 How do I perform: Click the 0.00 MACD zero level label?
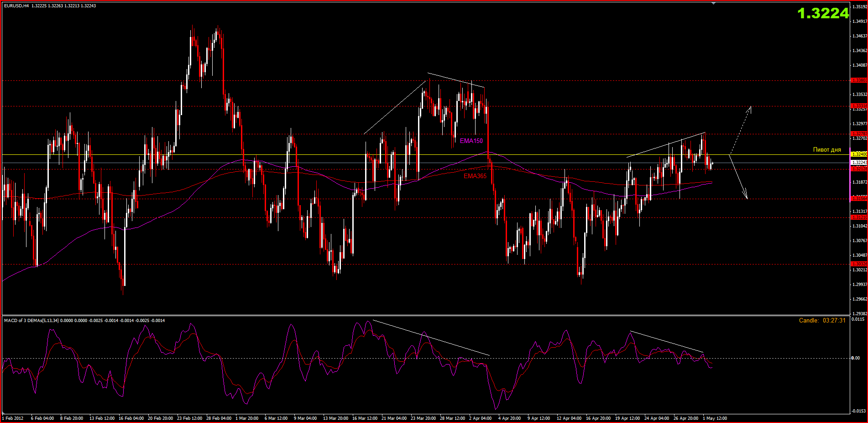tap(856, 358)
